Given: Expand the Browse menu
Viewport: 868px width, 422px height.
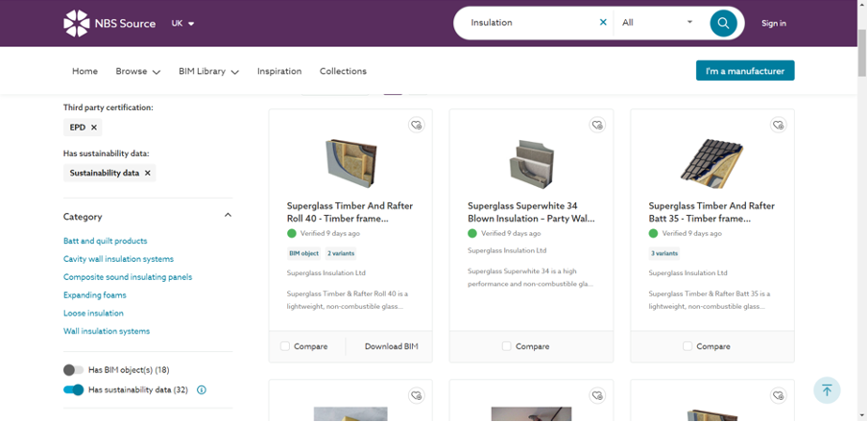Looking at the screenshot, I should coord(138,71).
